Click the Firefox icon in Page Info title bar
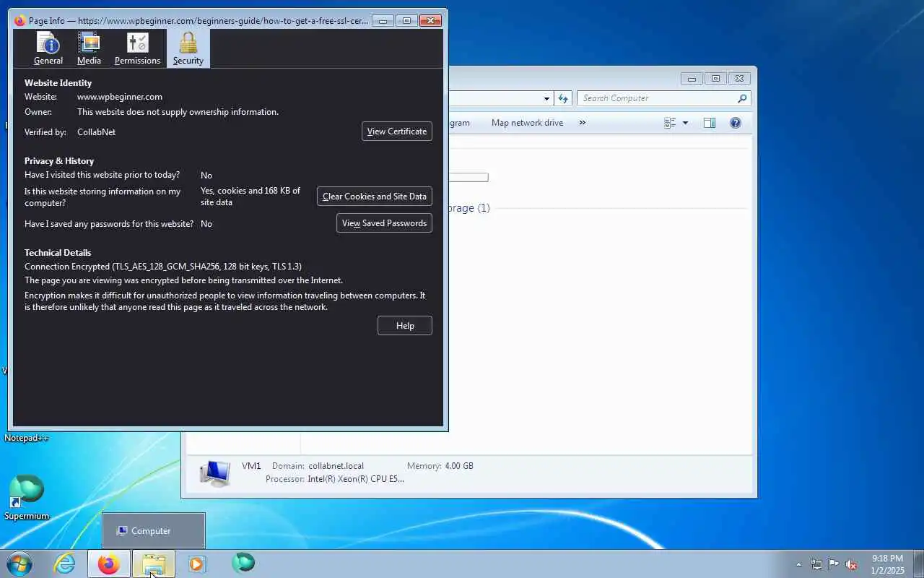 [x=20, y=21]
